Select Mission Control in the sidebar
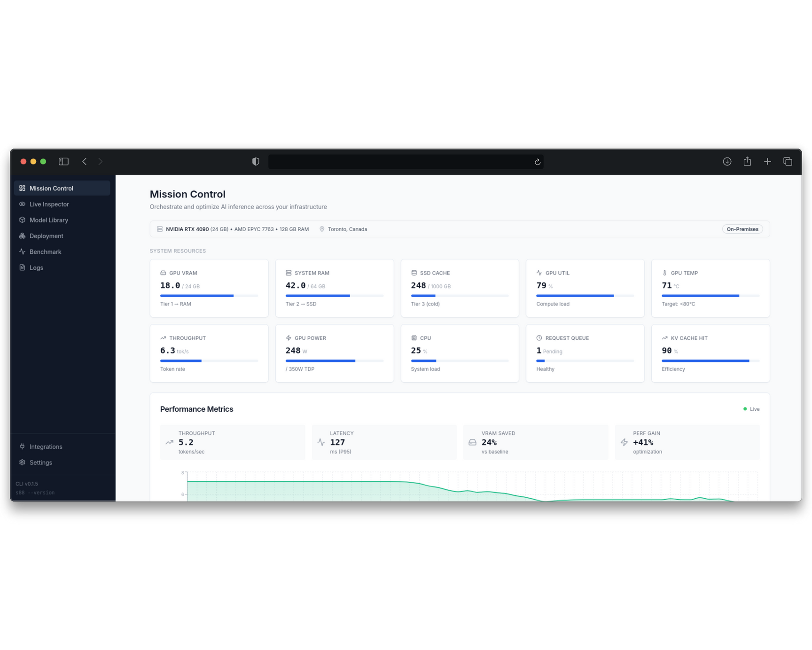This screenshot has height=650, width=812. pyautogui.click(x=51, y=188)
